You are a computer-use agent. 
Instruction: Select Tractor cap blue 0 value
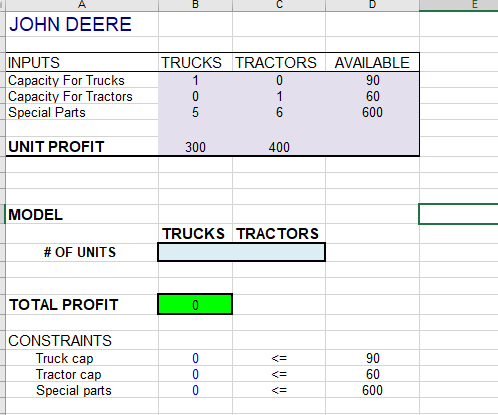pos(195,374)
